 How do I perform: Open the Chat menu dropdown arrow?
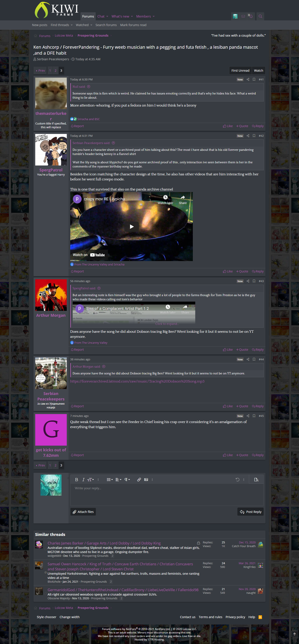(107, 16)
